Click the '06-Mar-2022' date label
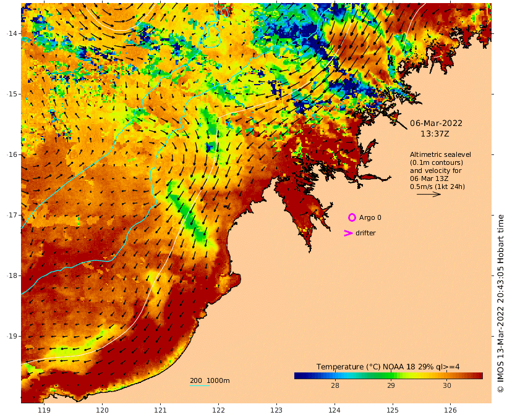Viewport: 507px width, 420px height. (436, 123)
